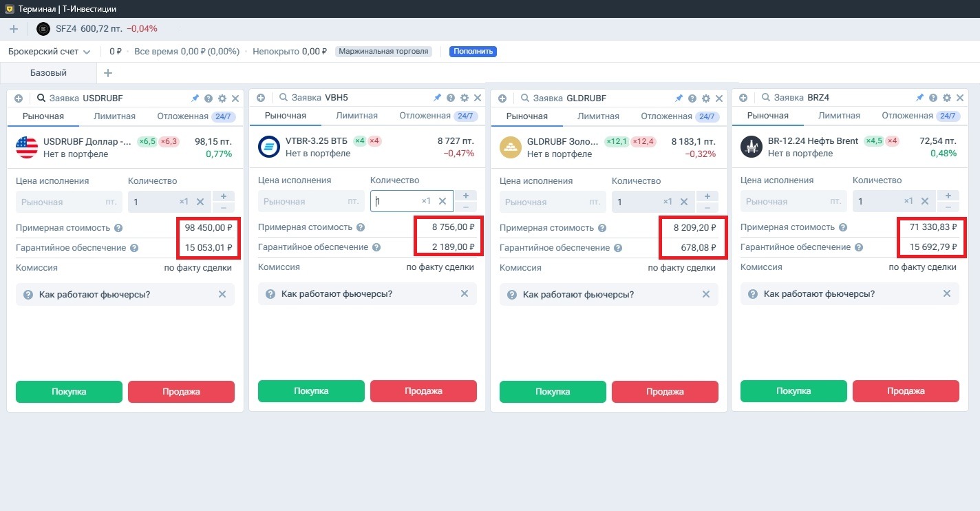Click the plus icon in the top ticker bar
This screenshot has width=980, height=511.
tap(13, 29)
